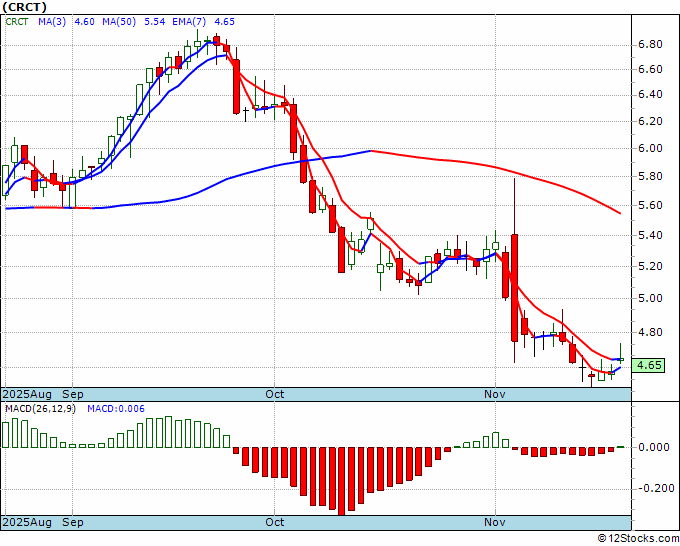Click the 5.80 price axis label
Image resolution: width=680 pixels, height=546 pixels.
click(x=650, y=177)
